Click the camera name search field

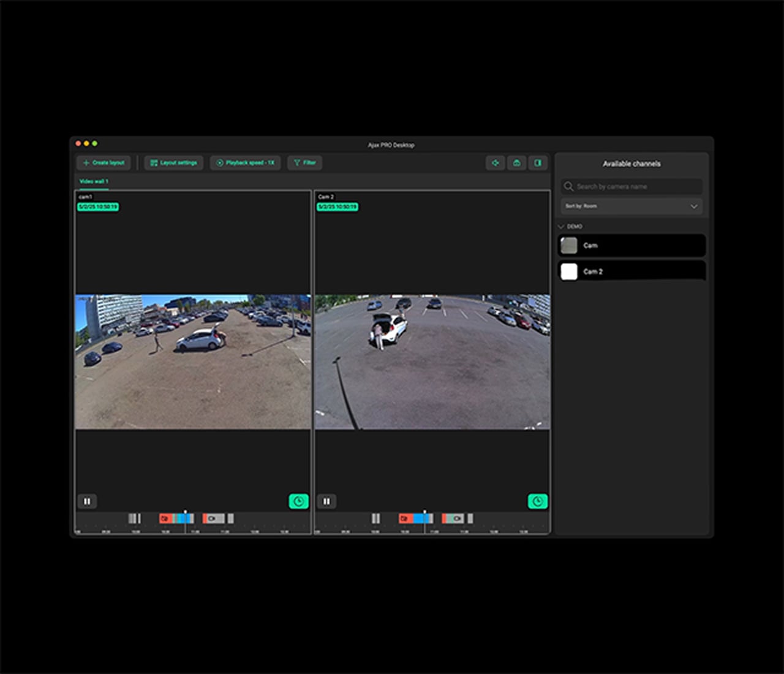(x=631, y=186)
